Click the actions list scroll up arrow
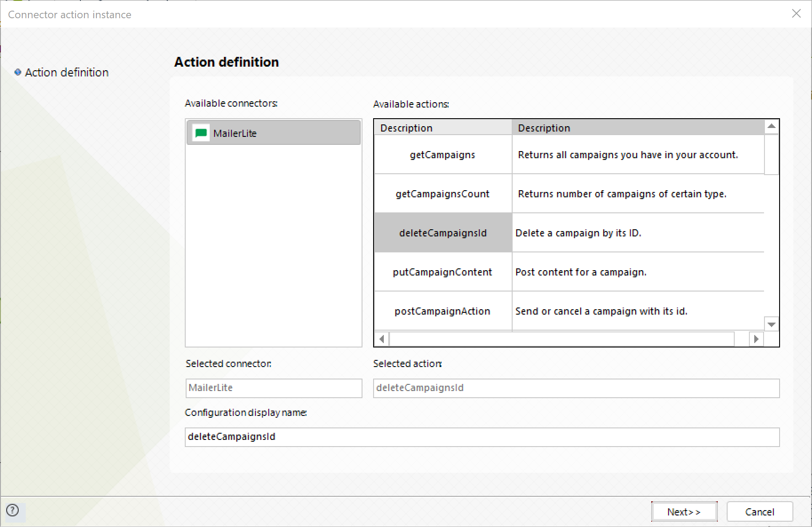The image size is (812, 527). tap(772, 127)
